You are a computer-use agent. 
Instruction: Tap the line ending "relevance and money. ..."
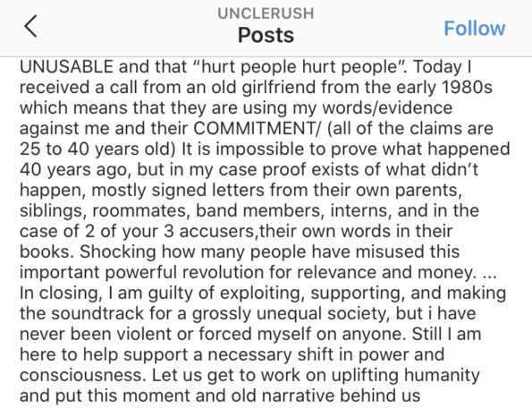(258, 273)
